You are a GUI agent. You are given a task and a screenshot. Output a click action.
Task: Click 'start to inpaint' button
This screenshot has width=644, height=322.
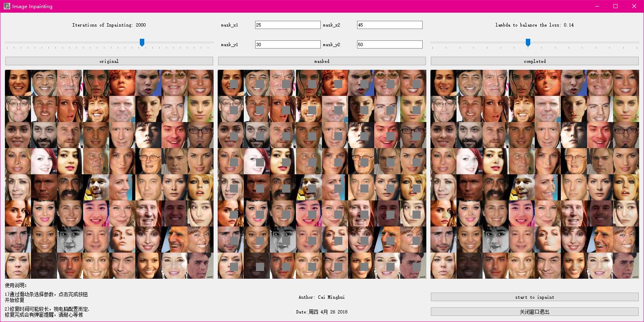(535, 297)
